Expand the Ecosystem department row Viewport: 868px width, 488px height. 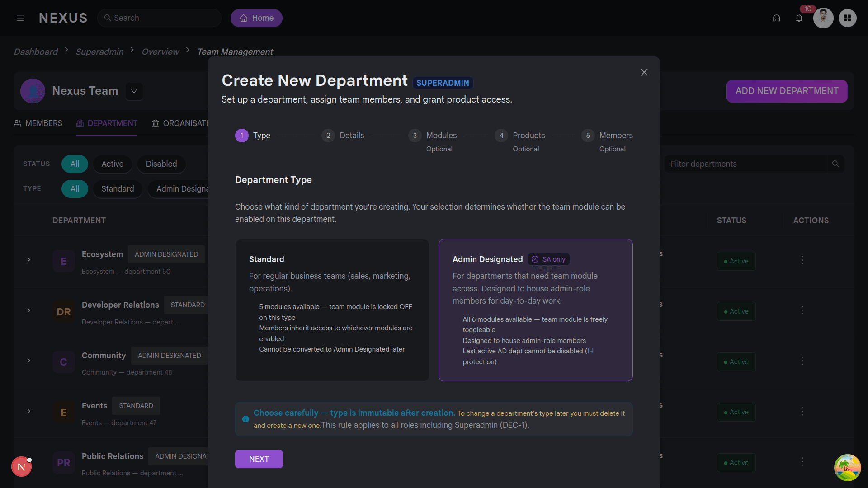coord(28,260)
